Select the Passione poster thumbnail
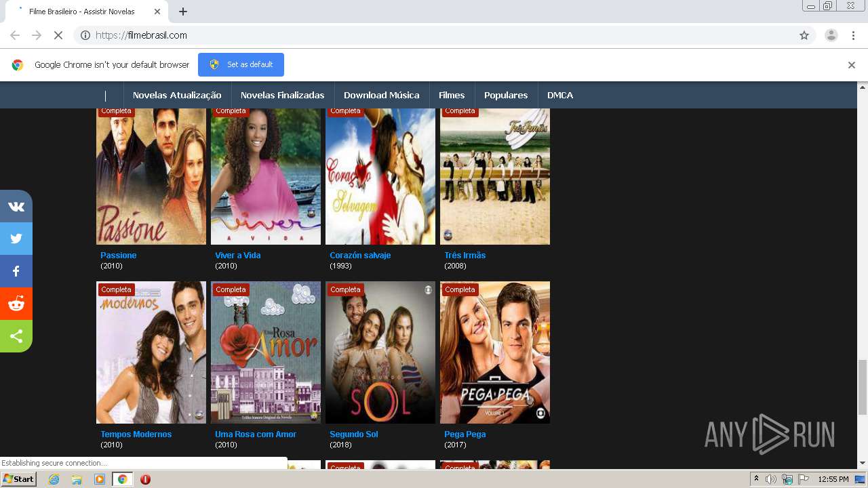The width and height of the screenshot is (868, 488). click(151, 176)
